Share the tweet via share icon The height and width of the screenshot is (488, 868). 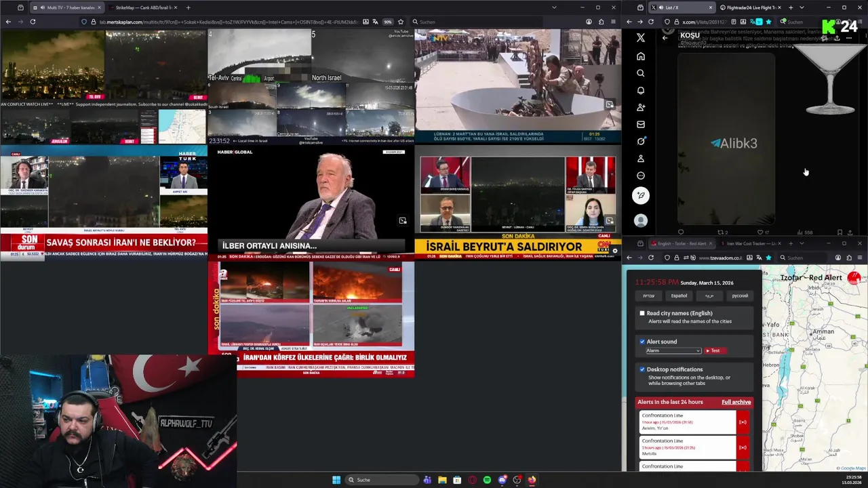click(850, 232)
